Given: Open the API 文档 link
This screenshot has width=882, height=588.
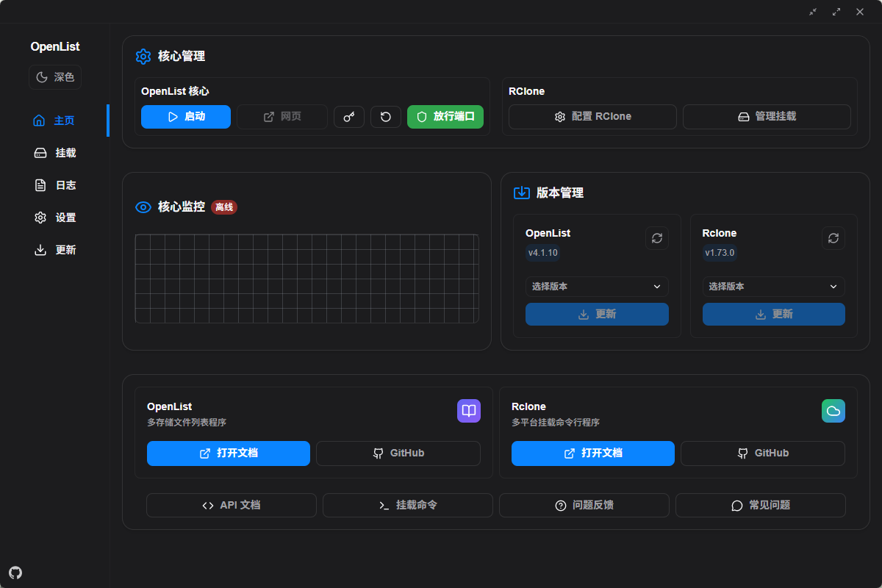Looking at the screenshot, I should 232,506.
